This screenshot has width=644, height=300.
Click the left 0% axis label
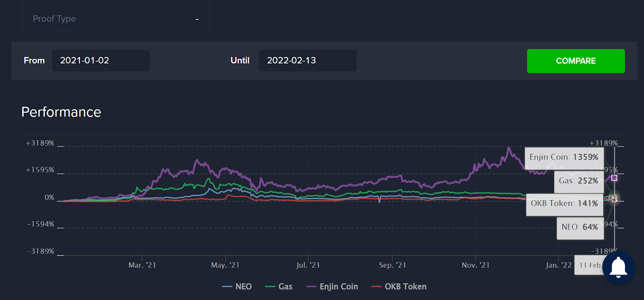50,197
